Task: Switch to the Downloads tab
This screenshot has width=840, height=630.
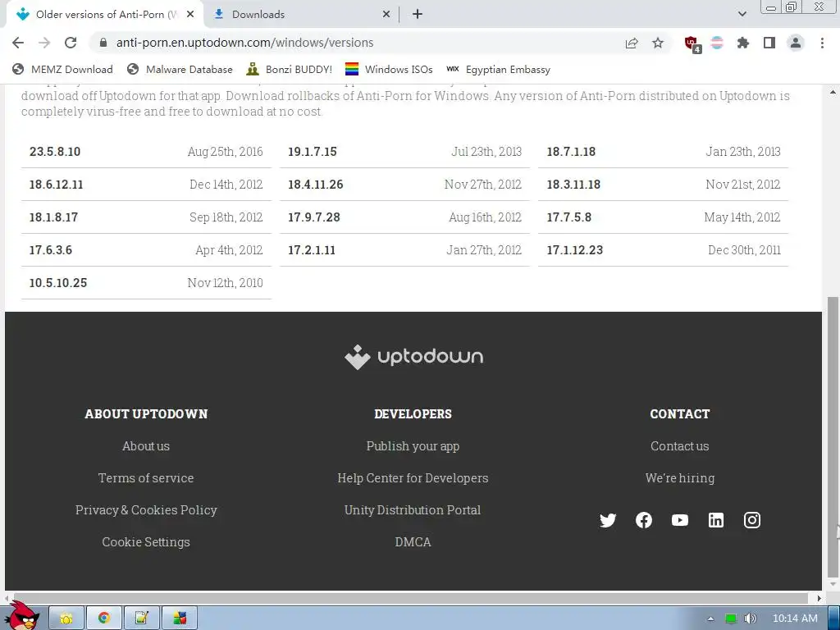Action: [302, 15]
